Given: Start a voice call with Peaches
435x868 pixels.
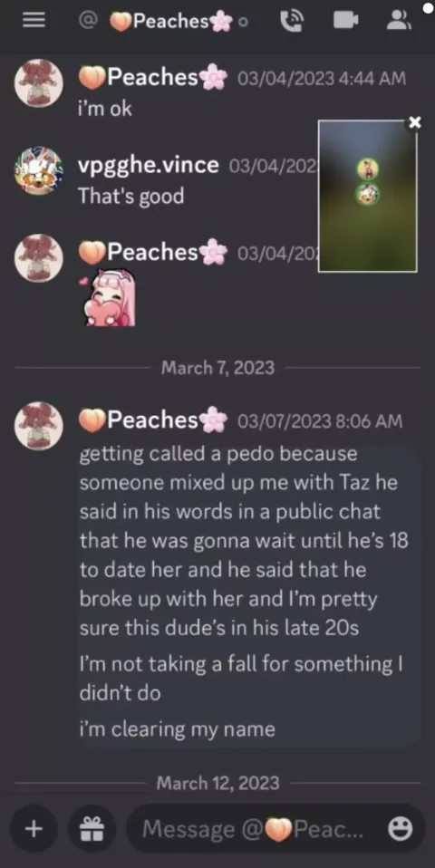Looking at the screenshot, I should pos(291,21).
